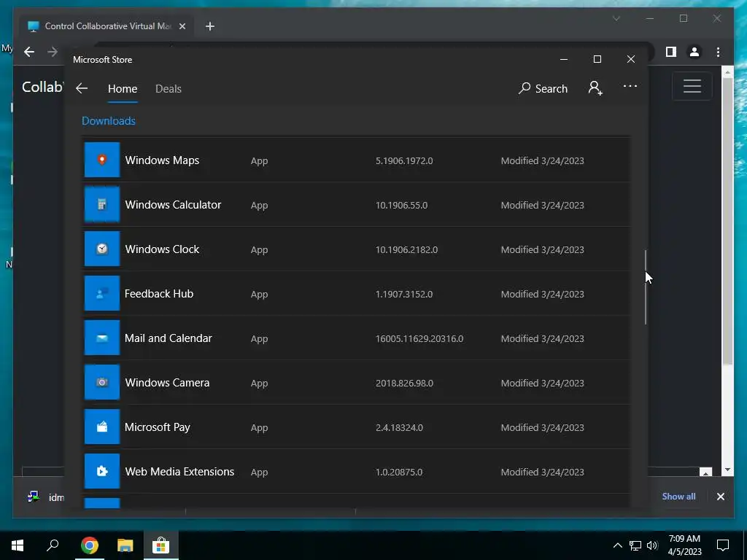Click version 2.4.18324.0 text
The width and height of the screenshot is (747, 560).
tap(399, 427)
